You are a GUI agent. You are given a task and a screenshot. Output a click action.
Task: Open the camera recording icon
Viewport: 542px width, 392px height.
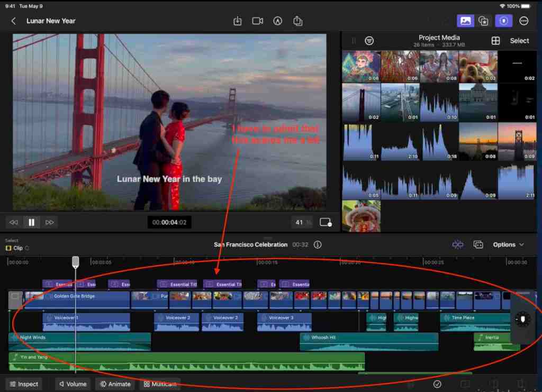pyautogui.click(x=258, y=21)
